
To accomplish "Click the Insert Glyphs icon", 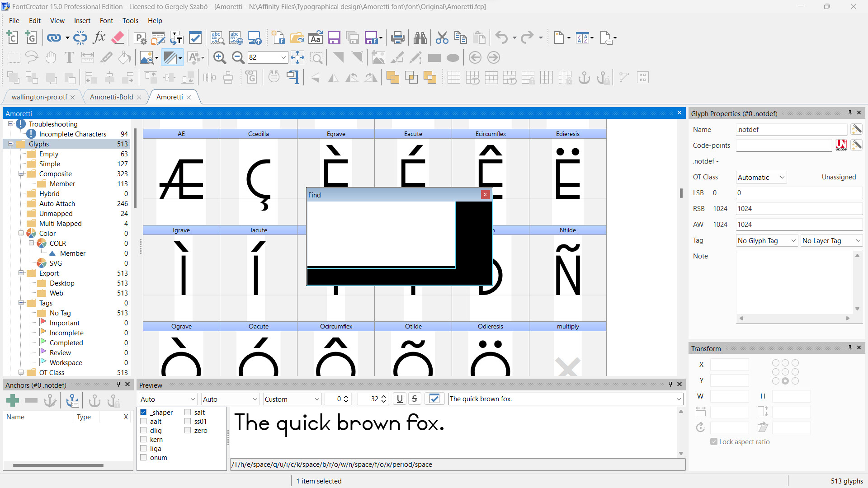I will [x=31, y=38].
